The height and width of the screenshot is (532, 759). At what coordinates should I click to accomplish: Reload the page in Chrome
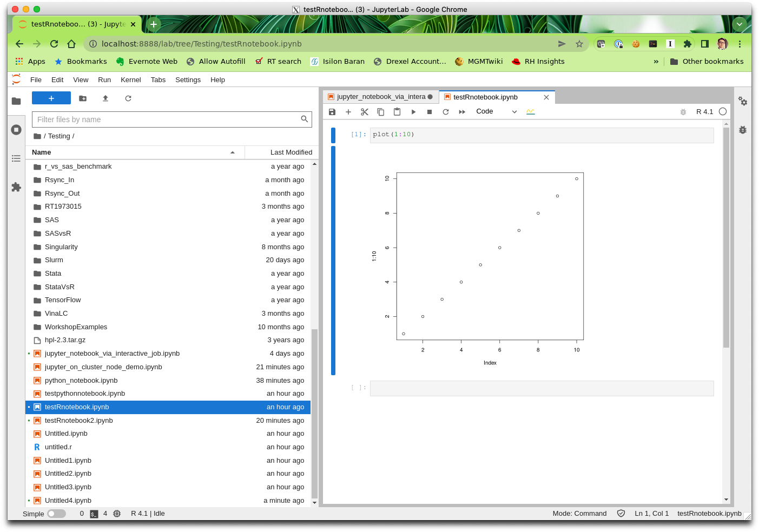coord(54,44)
